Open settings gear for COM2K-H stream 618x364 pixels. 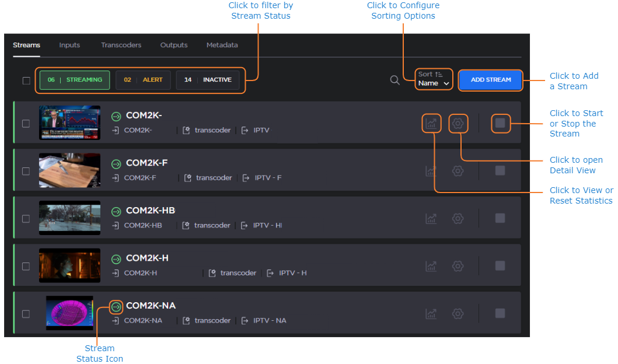[x=458, y=266]
